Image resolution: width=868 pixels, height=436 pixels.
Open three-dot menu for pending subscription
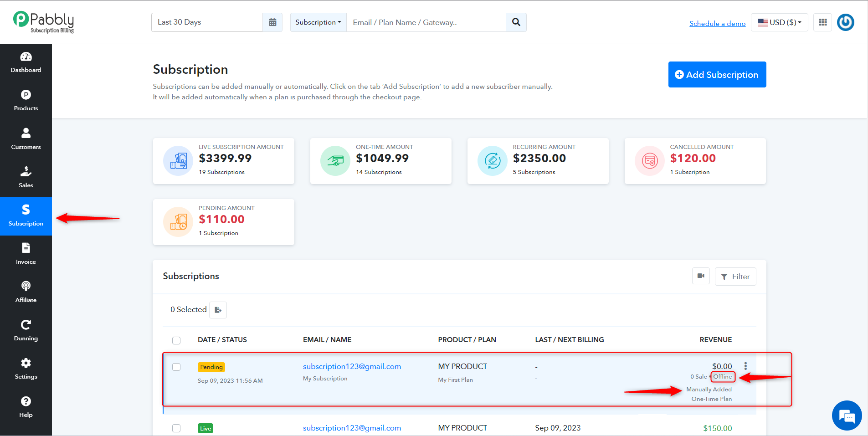click(745, 366)
